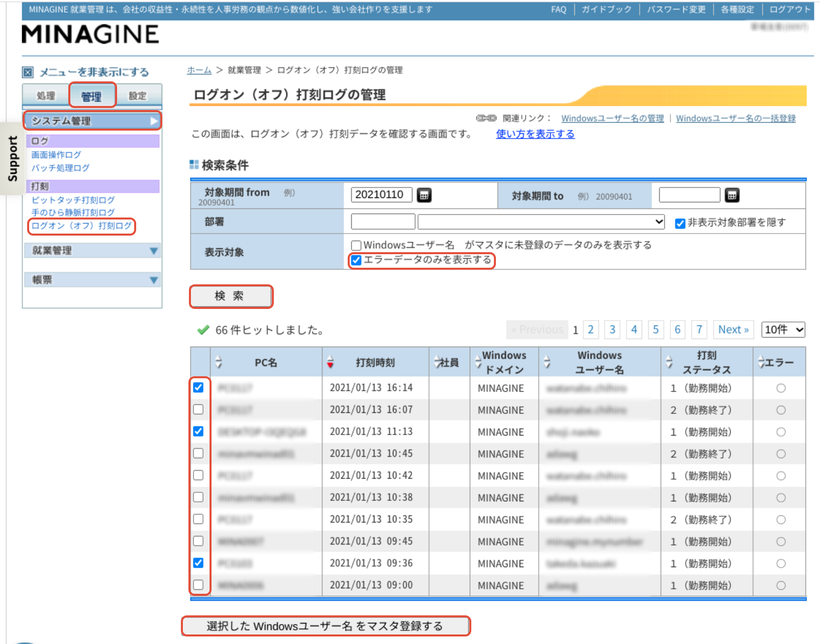The width and height of the screenshot is (820, 644).
Task: Go to results page 2
Action: tap(591, 330)
